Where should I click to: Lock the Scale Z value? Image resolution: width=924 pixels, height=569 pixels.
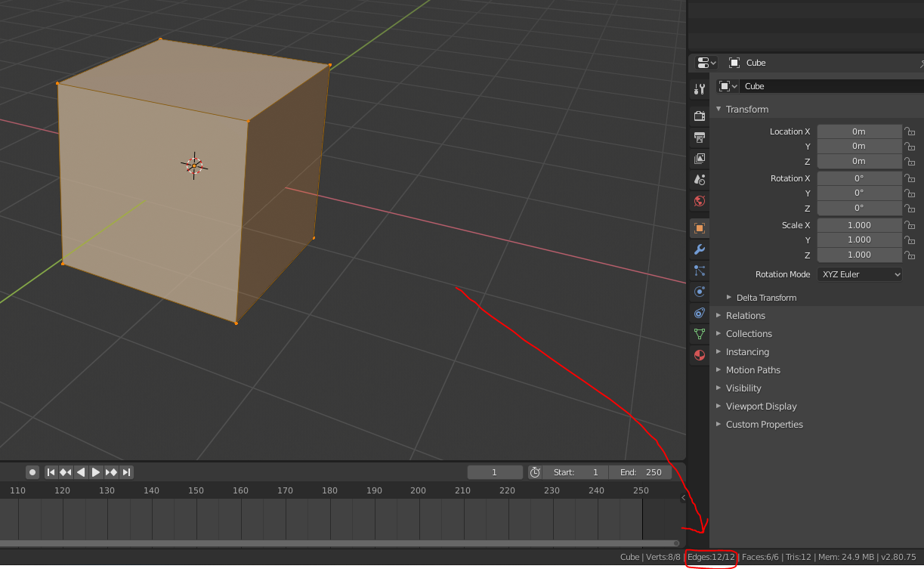(x=910, y=255)
